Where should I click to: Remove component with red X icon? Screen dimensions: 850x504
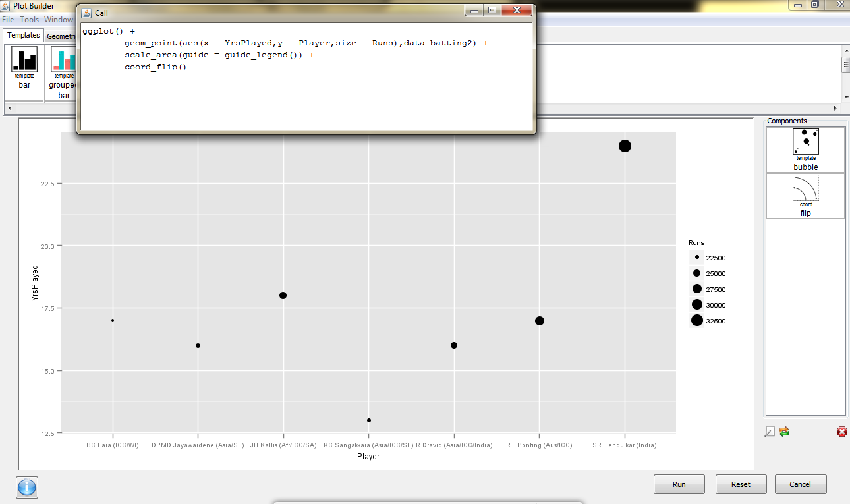click(x=841, y=432)
